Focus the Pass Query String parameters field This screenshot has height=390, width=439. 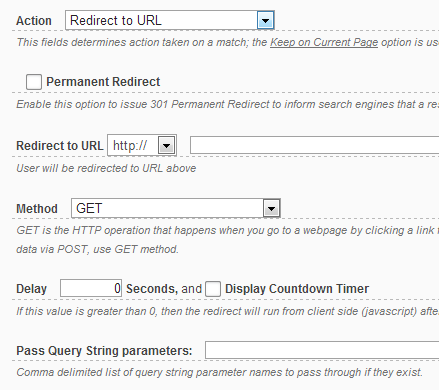coord(322,350)
